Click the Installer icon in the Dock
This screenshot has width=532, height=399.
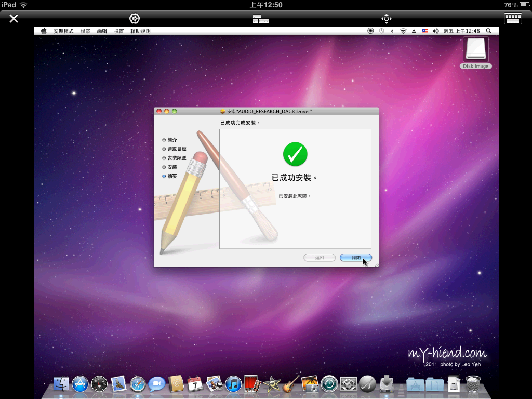(387, 384)
